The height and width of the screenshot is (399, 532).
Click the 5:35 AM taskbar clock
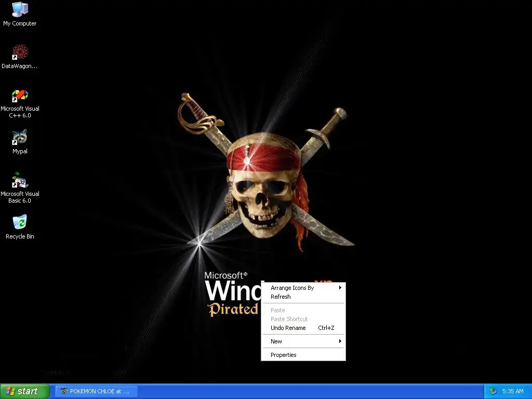(513, 391)
